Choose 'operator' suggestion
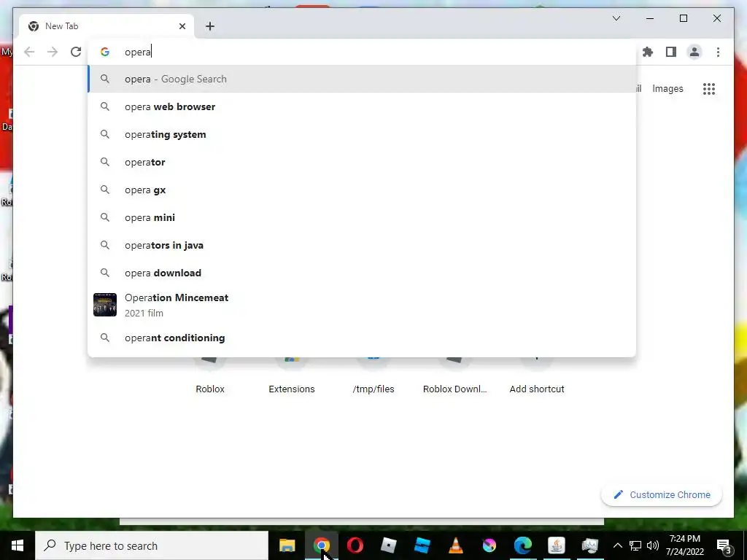Viewport: 747px width, 560px height. (362, 162)
